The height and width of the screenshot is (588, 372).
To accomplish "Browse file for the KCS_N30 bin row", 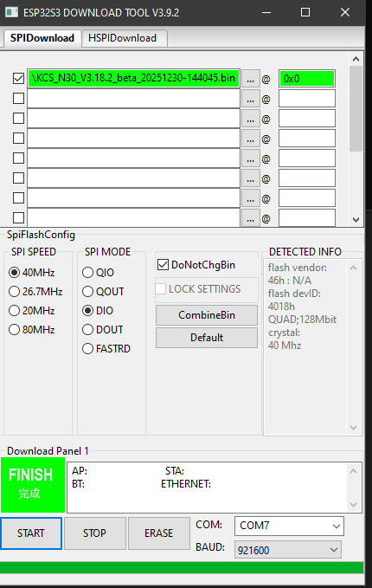I will tap(251, 79).
